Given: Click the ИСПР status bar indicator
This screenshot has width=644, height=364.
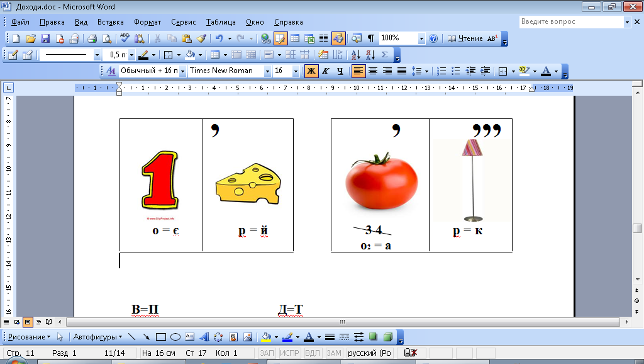Looking at the screenshot, I should pyautogui.click(x=289, y=353).
